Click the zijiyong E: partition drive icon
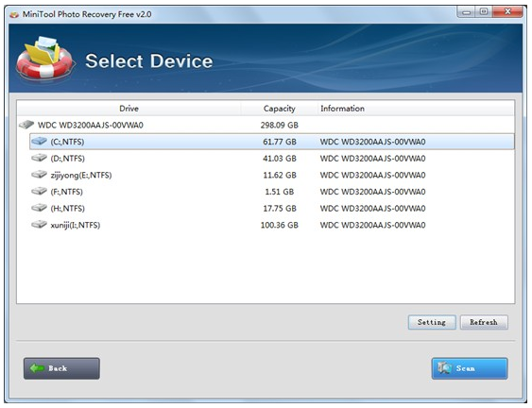Viewport: 532px width, 408px height. (x=39, y=175)
